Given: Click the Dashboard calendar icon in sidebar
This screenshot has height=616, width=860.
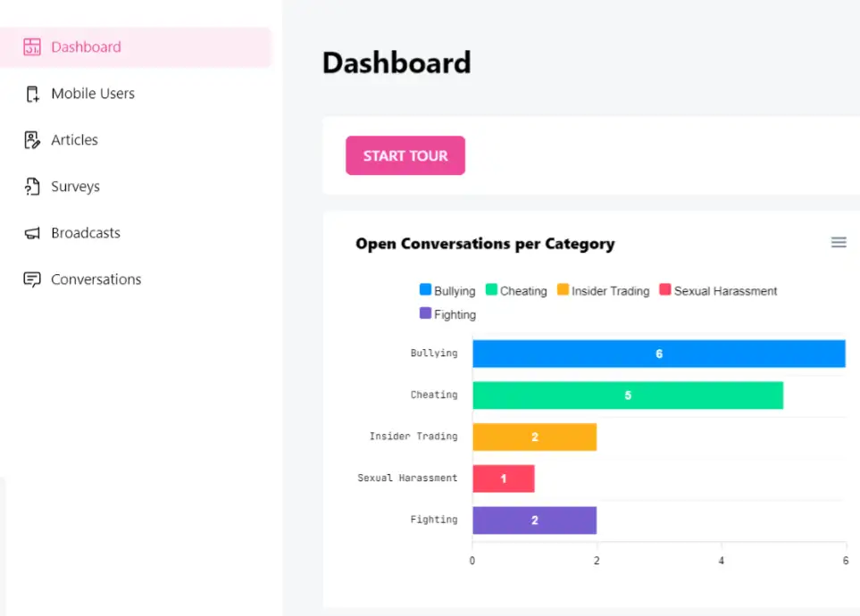Looking at the screenshot, I should 33,46.
